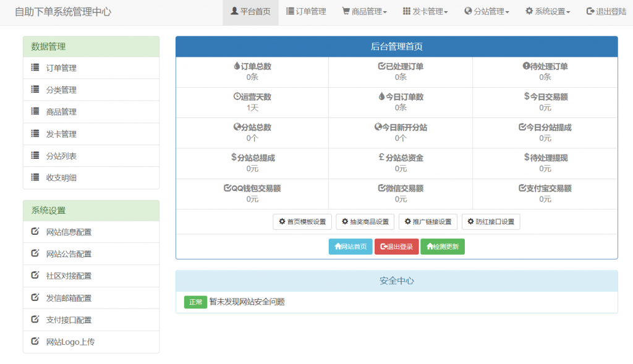Click edit icon beside 社区对接配置
Screen dimensions: 633x364
35,275
